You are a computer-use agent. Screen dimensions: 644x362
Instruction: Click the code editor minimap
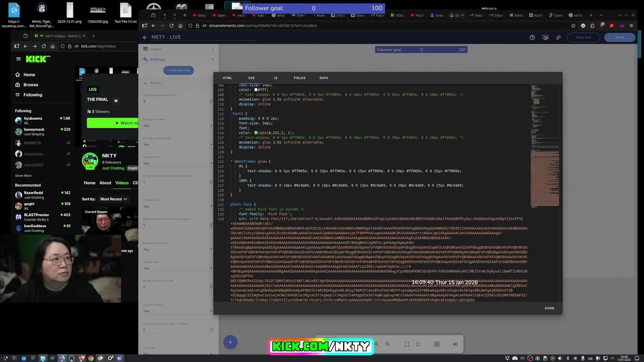(545, 146)
